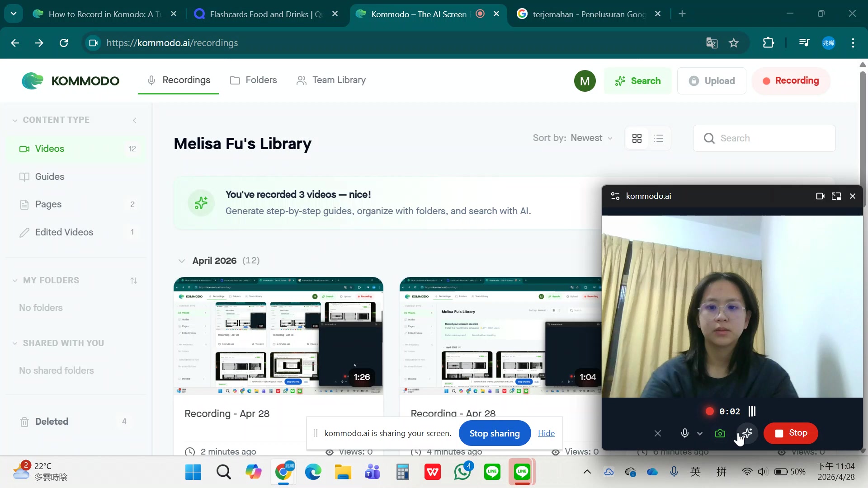Mute the microphone in recorder panel
This screenshot has width=868, height=488.
coord(684,433)
